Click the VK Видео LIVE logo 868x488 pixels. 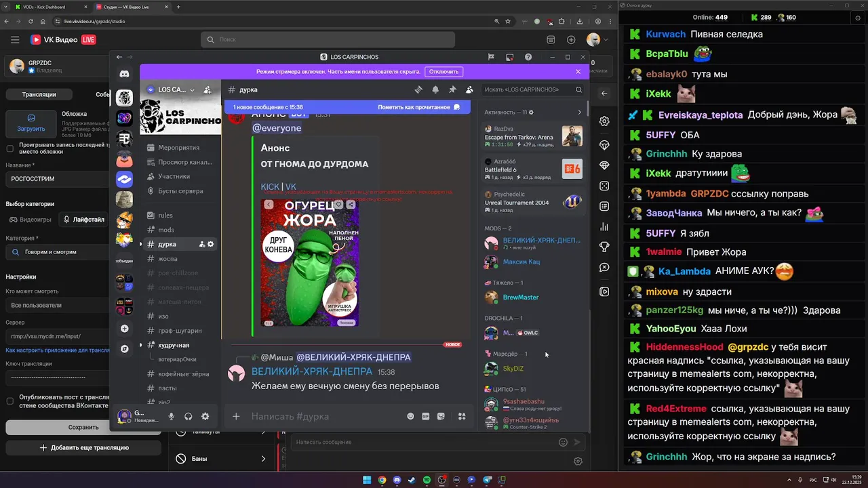click(63, 40)
